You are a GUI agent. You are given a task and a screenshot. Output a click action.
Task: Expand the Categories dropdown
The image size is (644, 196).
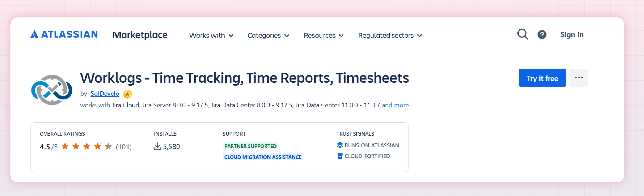click(x=268, y=36)
